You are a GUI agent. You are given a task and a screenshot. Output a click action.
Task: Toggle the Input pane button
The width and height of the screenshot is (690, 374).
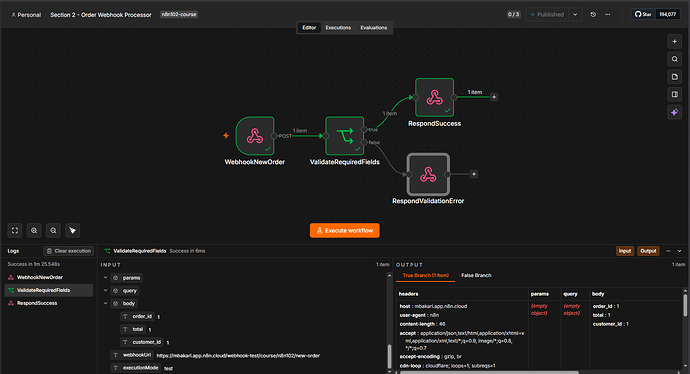click(x=625, y=251)
